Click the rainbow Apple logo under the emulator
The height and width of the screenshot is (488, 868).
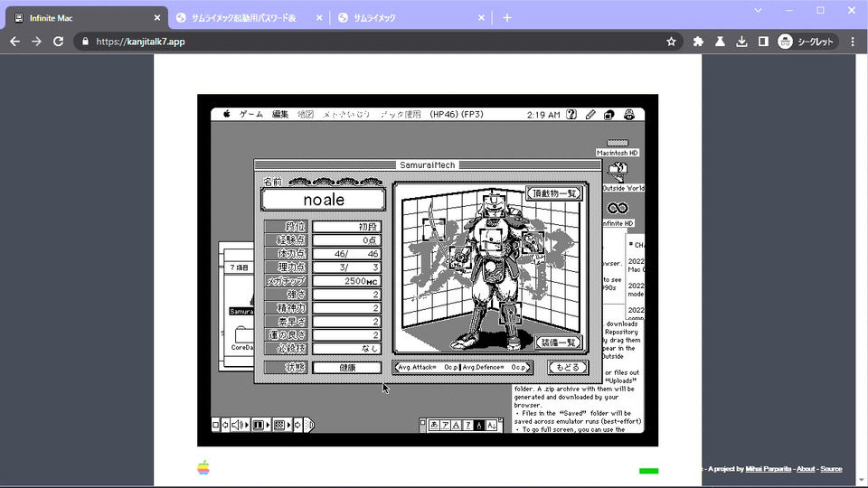coord(203,467)
